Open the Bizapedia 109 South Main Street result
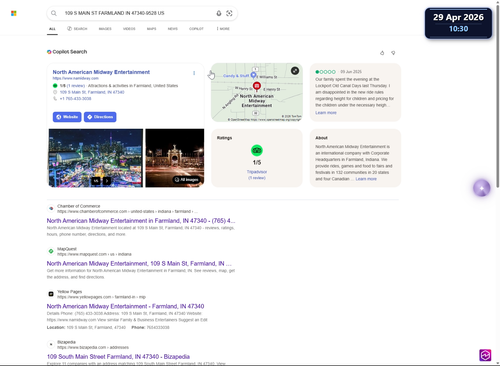Screen dimensions: 500x366 [118, 357]
